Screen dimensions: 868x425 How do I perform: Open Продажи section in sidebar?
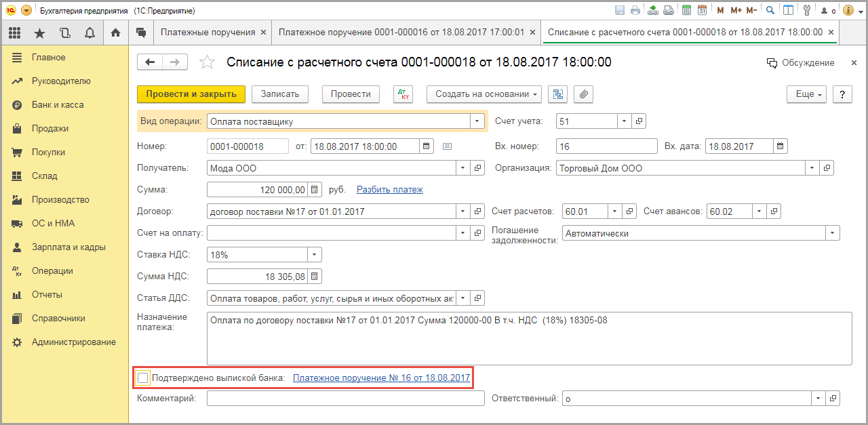pyautogui.click(x=50, y=129)
